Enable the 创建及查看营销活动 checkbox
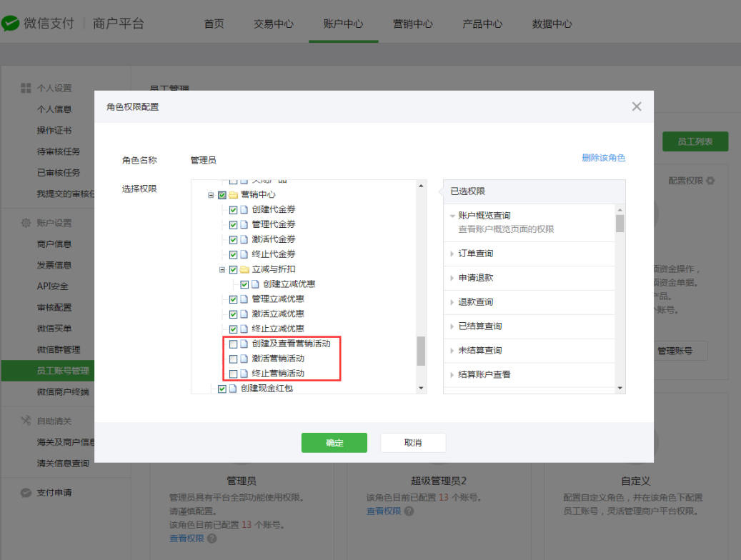The height and width of the screenshot is (560, 741). point(233,344)
